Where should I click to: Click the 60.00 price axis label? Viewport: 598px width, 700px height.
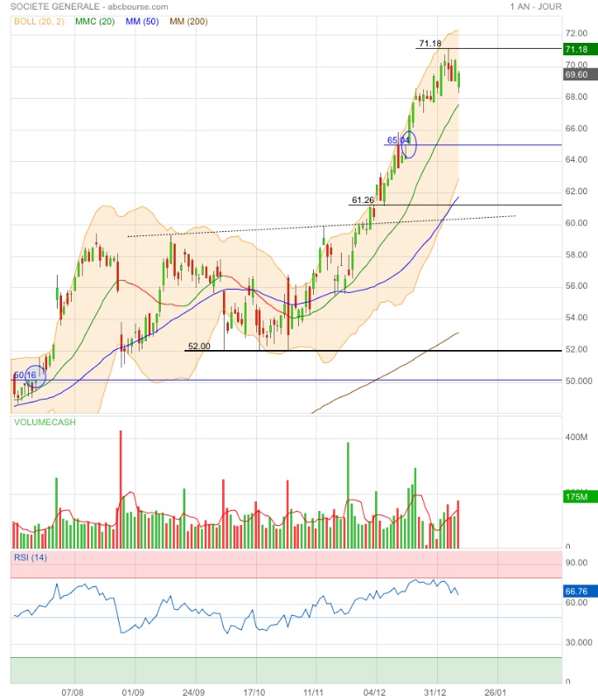[576, 223]
